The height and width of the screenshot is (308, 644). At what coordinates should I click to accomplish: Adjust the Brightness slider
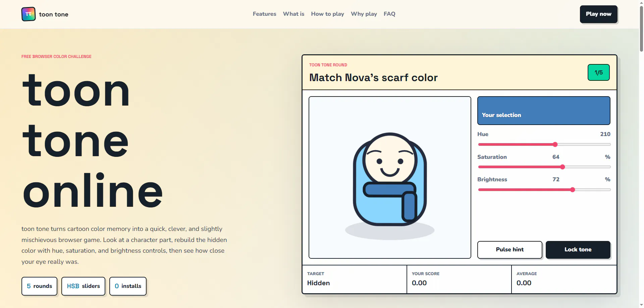(544, 190)
